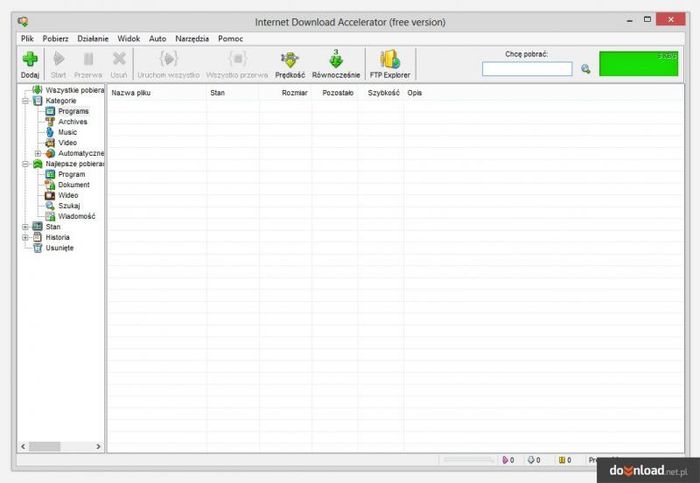This screenshot has width=700, height=483.
Task: Select the Music category in sidebar
Action: click(66, 132)
